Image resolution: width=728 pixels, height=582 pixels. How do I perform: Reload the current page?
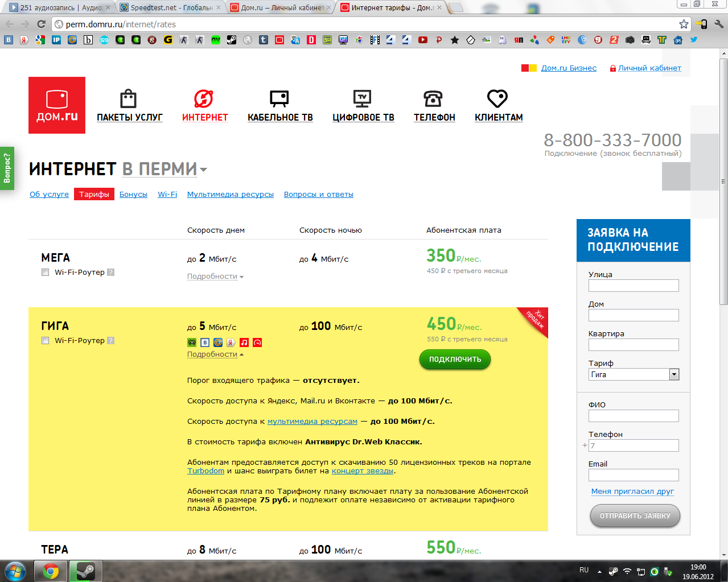pyautogui.click(x=41, y=24)
